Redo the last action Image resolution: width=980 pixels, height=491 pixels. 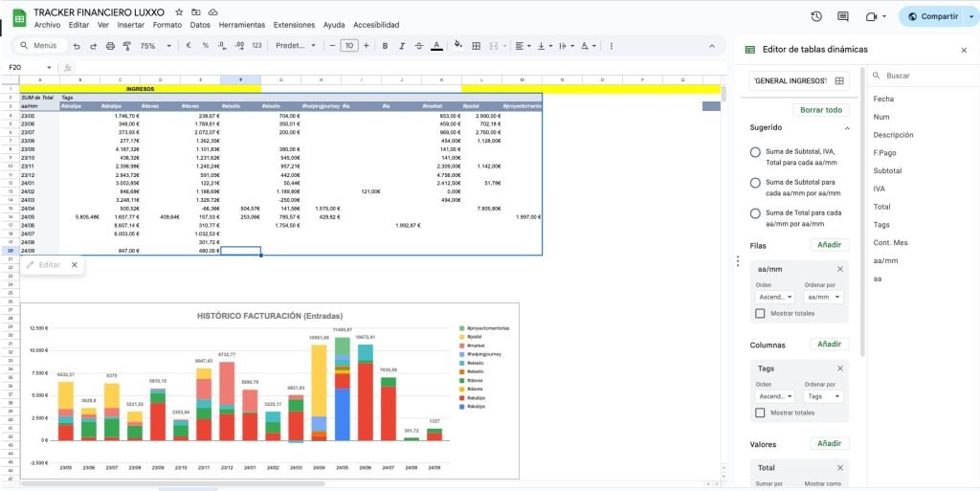tap(94, 46)
